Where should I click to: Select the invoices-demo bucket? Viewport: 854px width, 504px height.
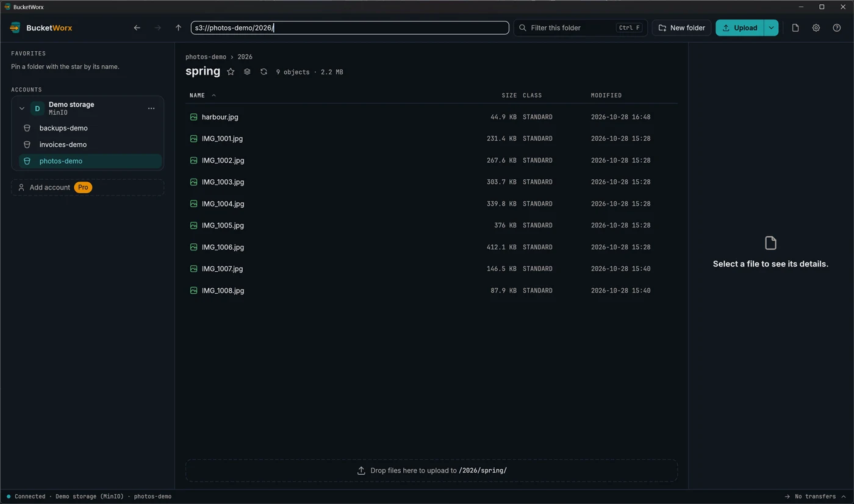[x=90, y=144]
